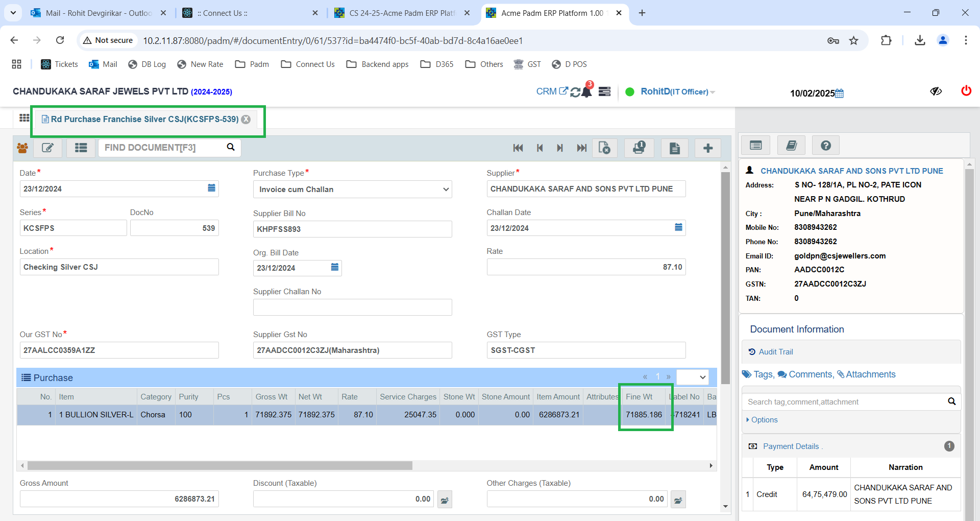Toggle the eye-slash visibility icon
The height and width of the screenshot is (521, 980).
pyautogui.click(x=936, y=91)
